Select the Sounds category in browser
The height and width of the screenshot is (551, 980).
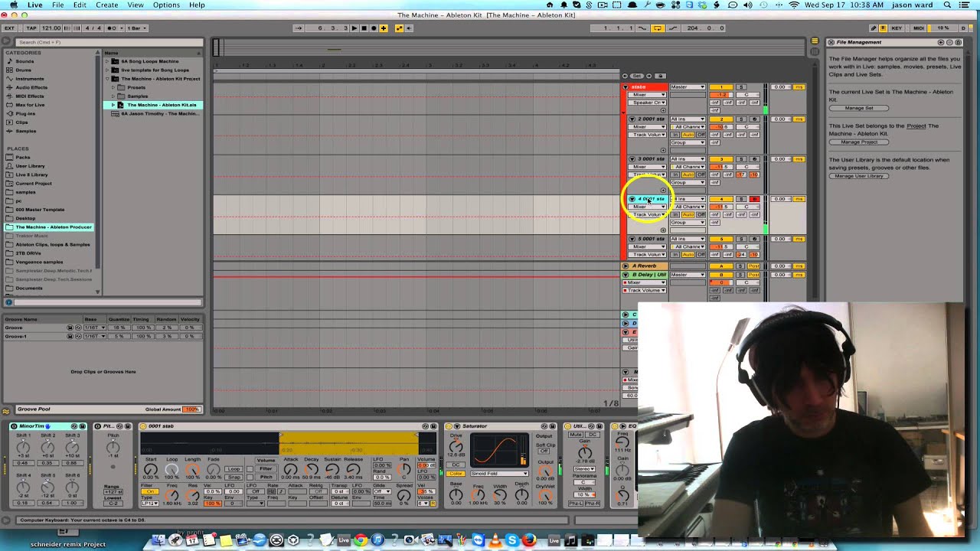pyautogui.click(x=24, y=61)
